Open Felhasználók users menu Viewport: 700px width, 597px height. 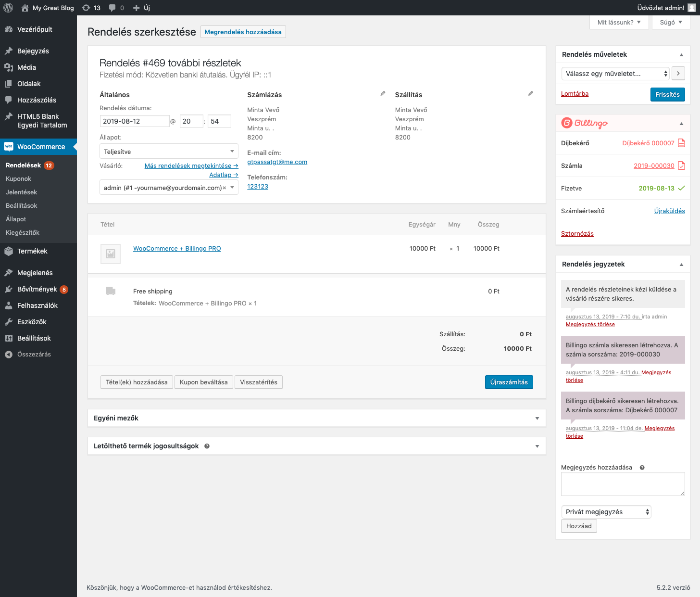pyautogui.click(x=38, y=305)
